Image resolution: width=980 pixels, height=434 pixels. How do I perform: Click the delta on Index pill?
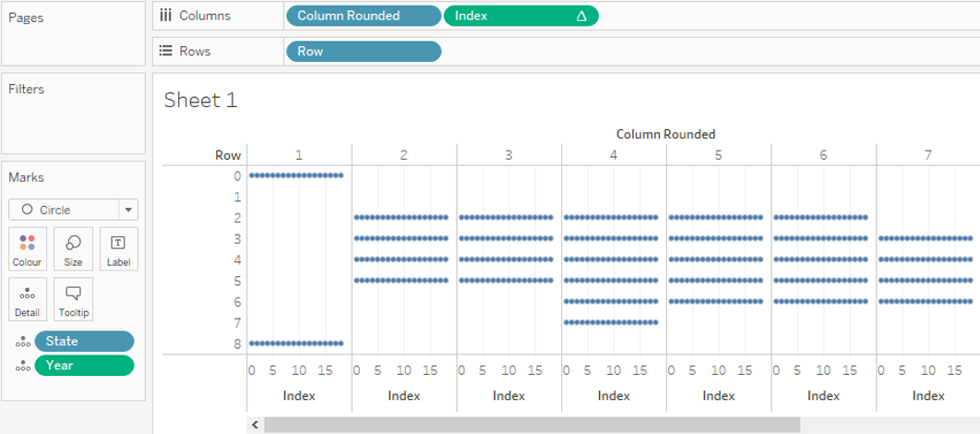click(x=581, y=16)
